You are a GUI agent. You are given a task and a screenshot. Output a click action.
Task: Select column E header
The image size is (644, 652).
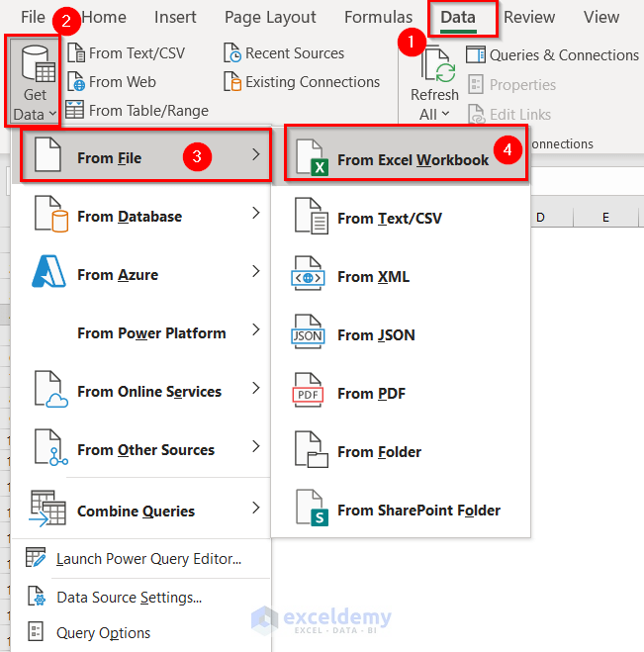(605, 217)
